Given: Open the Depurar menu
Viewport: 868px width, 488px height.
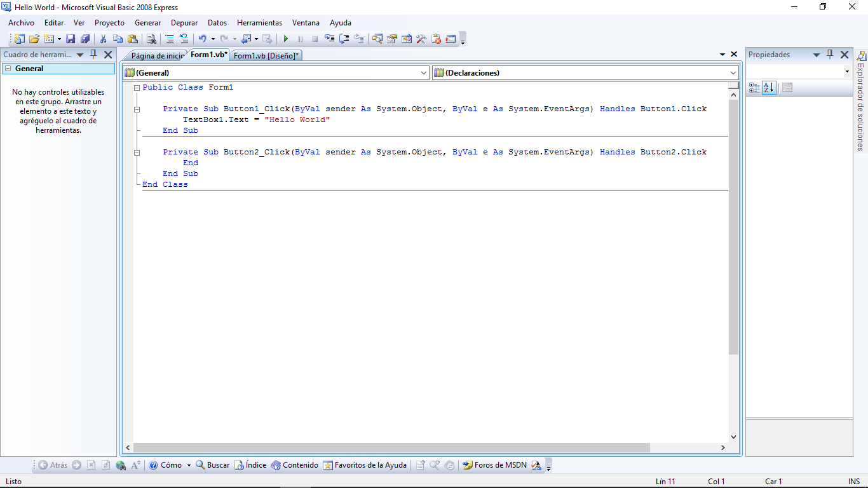Looking at the screenshot, I should [184, 23].
